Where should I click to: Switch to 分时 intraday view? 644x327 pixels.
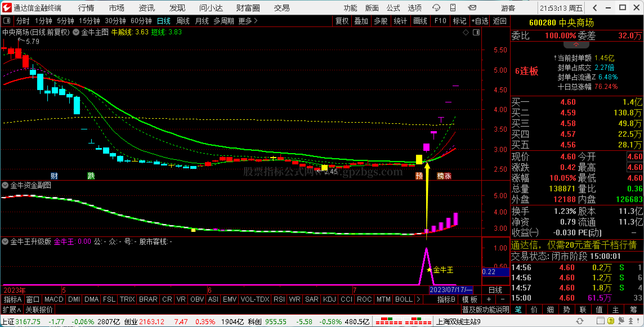coord(23,21)
